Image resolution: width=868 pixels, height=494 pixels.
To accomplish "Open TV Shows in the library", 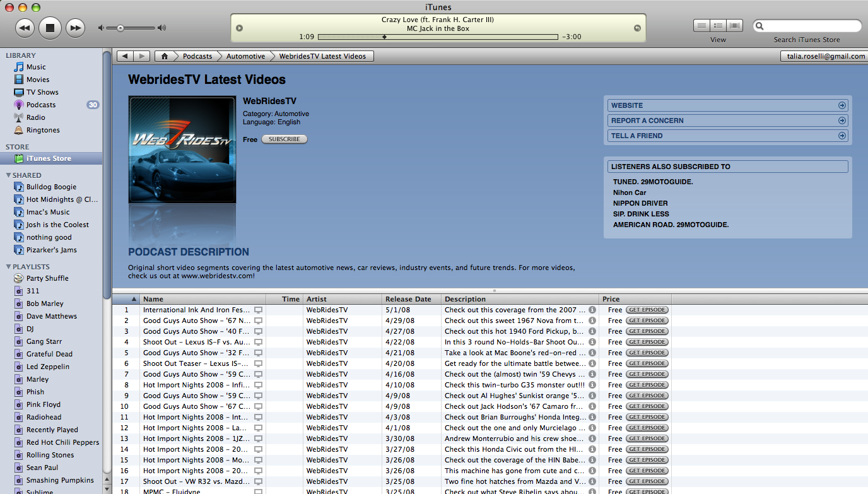I will (x=42, y=92).
